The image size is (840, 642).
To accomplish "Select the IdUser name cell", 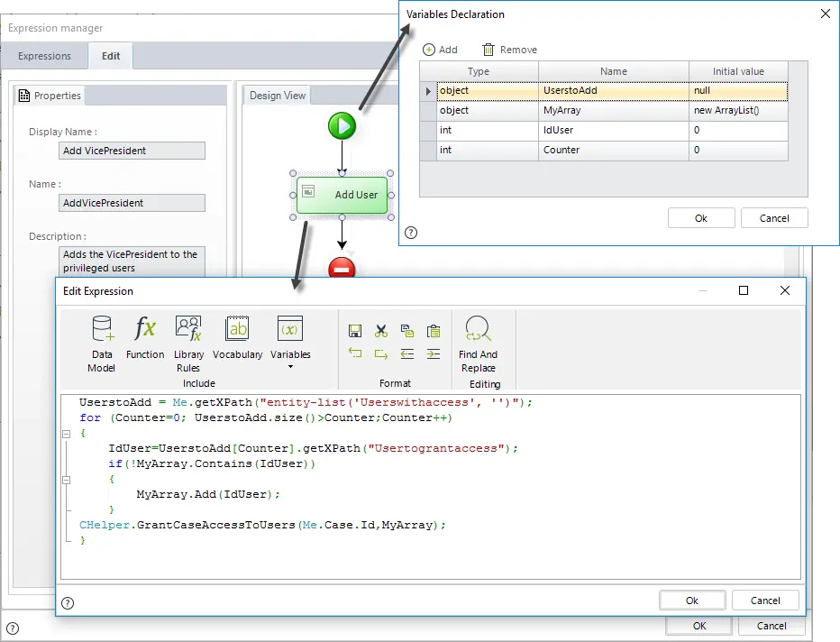I will point(614,130).
